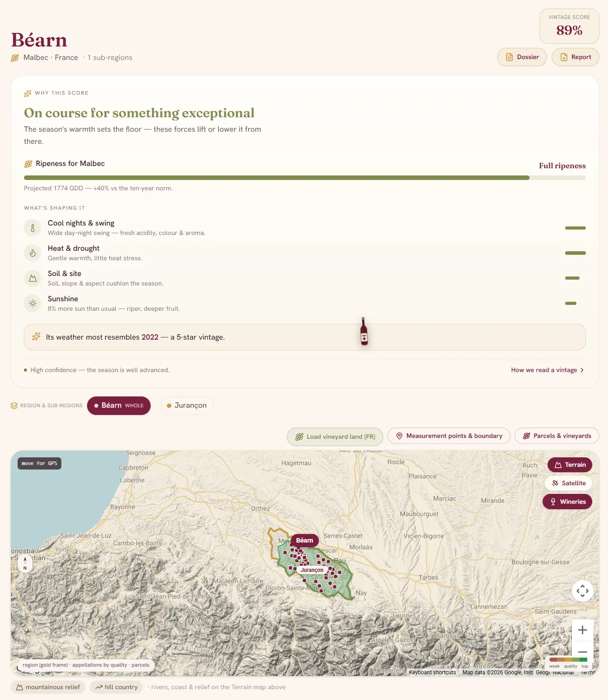Click the wine bottle marker on resemblance bar
The width and height of the screenshot is (608, 700).
pyautogui.click(x=364, y=331)
